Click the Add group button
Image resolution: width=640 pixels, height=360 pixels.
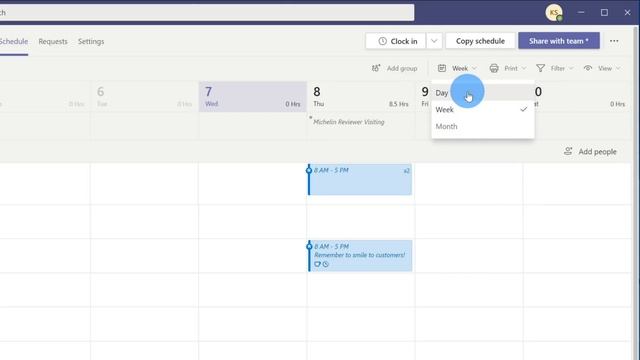[x=394, y=68]
